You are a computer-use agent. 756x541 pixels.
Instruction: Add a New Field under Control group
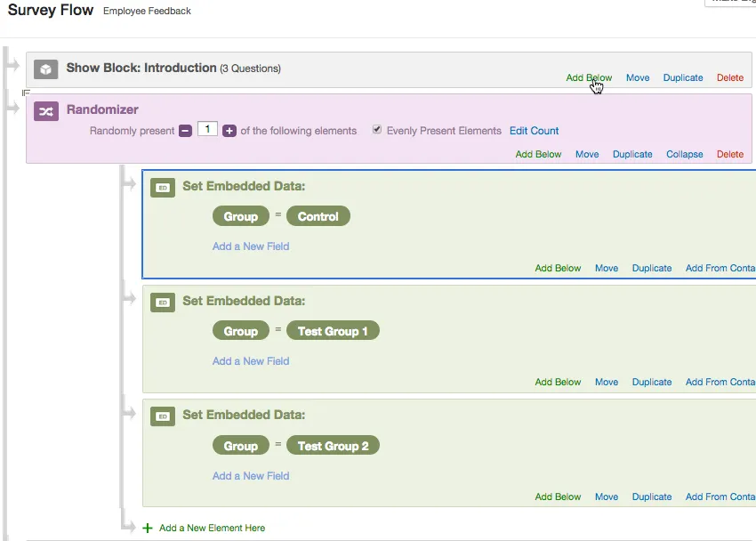point(251,246)
